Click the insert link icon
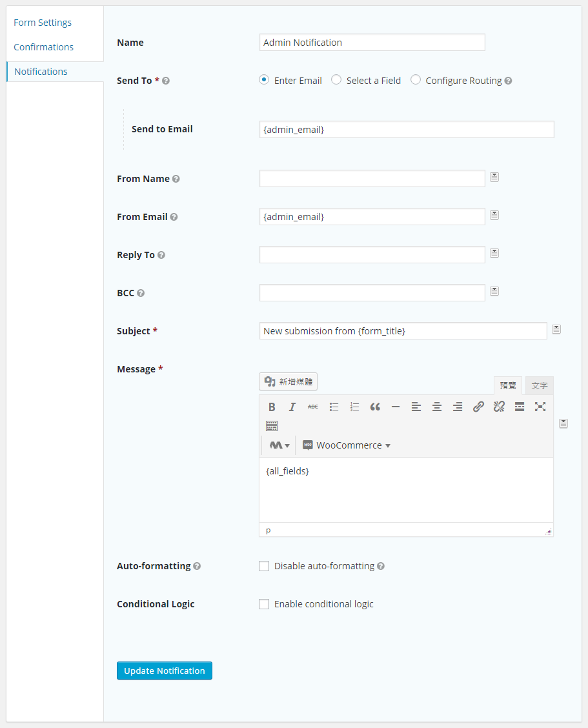Screen dimensions: 588x728 point(478,407)
